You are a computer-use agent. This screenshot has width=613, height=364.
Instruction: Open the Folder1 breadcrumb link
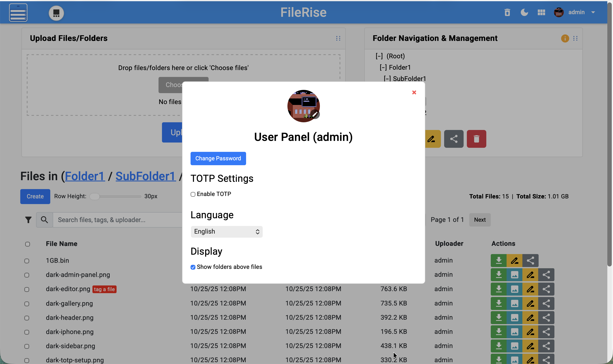pyautogui.click(x=85, y=176)
